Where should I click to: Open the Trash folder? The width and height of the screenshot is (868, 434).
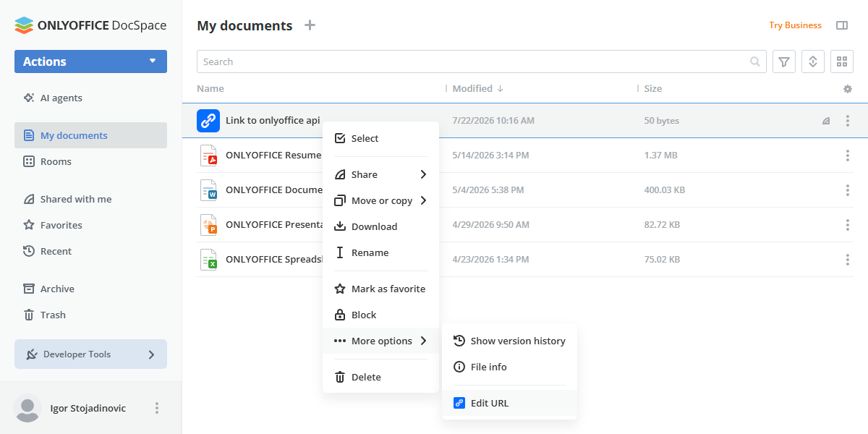(x=90, y=315)
